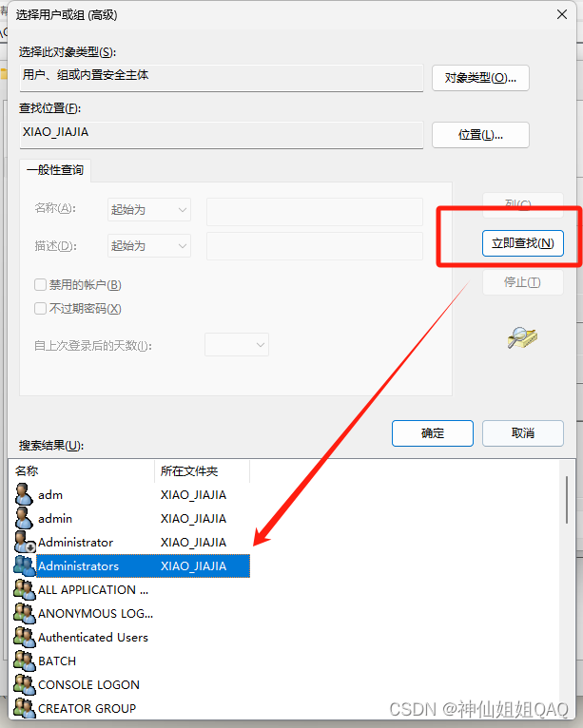The height and width of the screenshot is (728, 583).
Task: Select the Administrator account icon
Action: click(25, 542)
